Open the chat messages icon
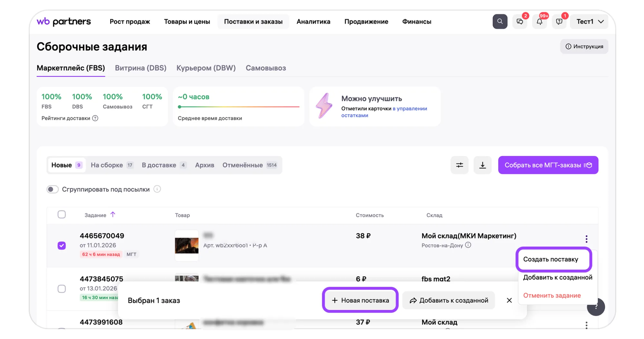Image resolution: width=644 pixels, height=339 pixels. 520,22
